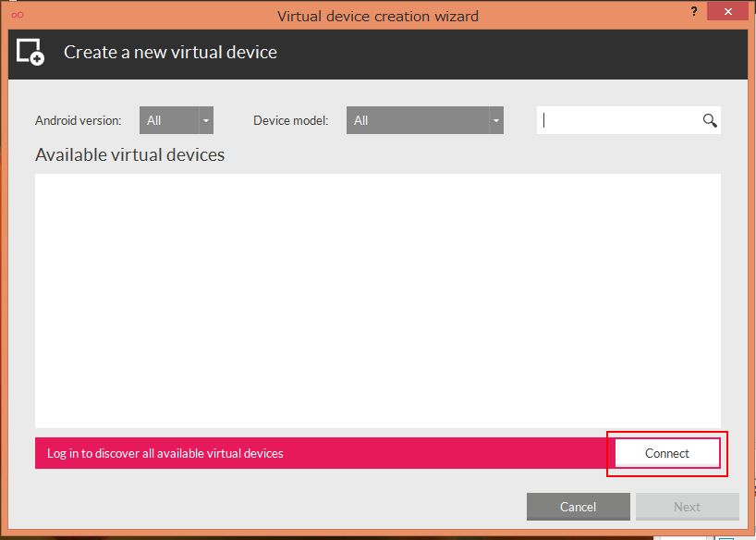Close the wizard with the X button
Image resolution: width=756 pixels, height=540 pixels.
728,12
